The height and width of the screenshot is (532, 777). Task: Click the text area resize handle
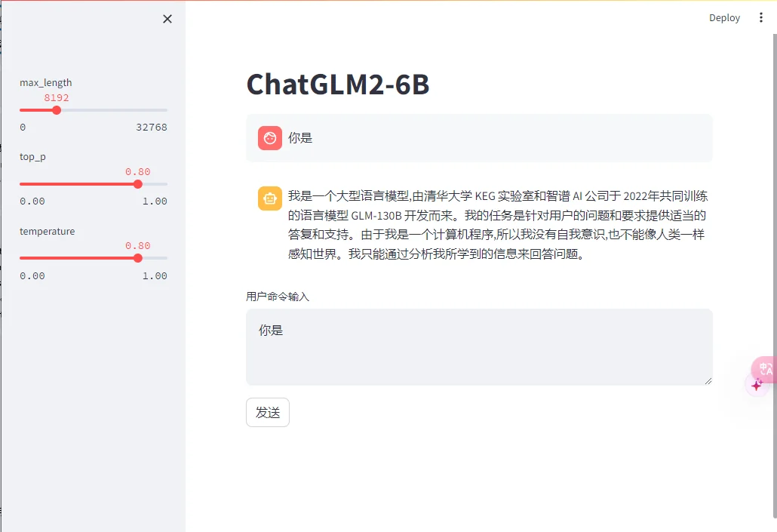coord(708,381)
